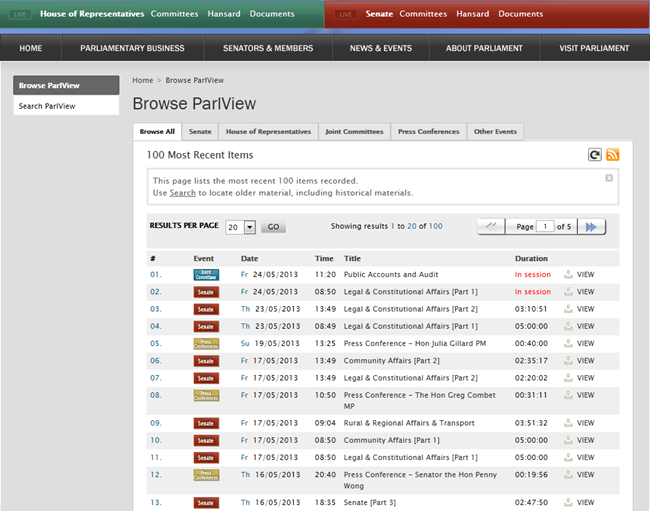
Task: Click the page number input field
Action: click(545, 227)
